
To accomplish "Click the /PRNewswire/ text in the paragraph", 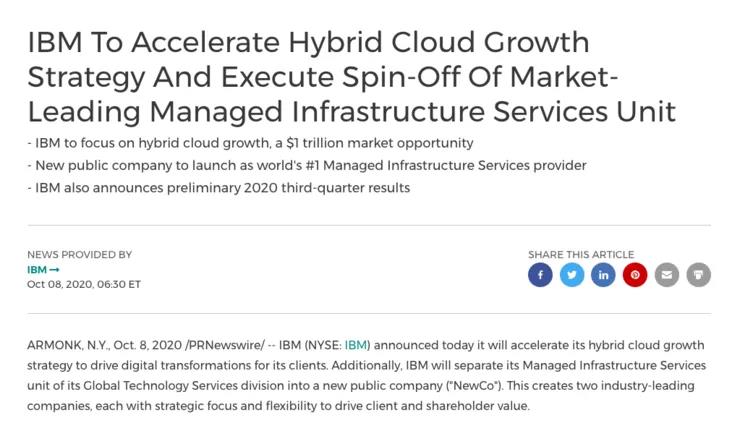I will [225, 345].
